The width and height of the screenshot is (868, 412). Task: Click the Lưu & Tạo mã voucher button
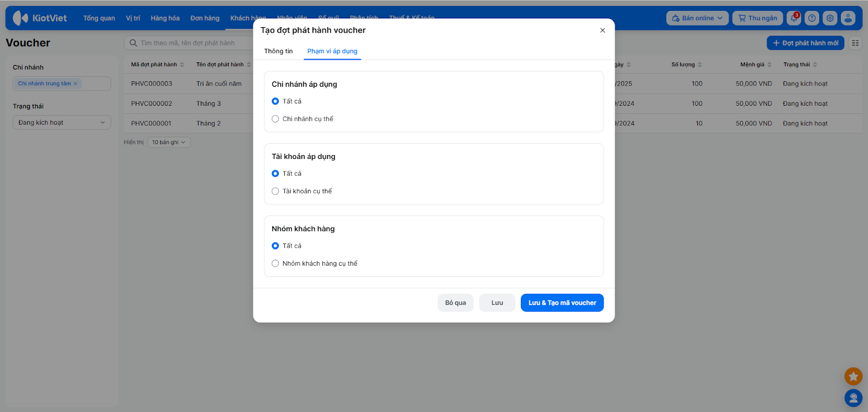(562, 303)
